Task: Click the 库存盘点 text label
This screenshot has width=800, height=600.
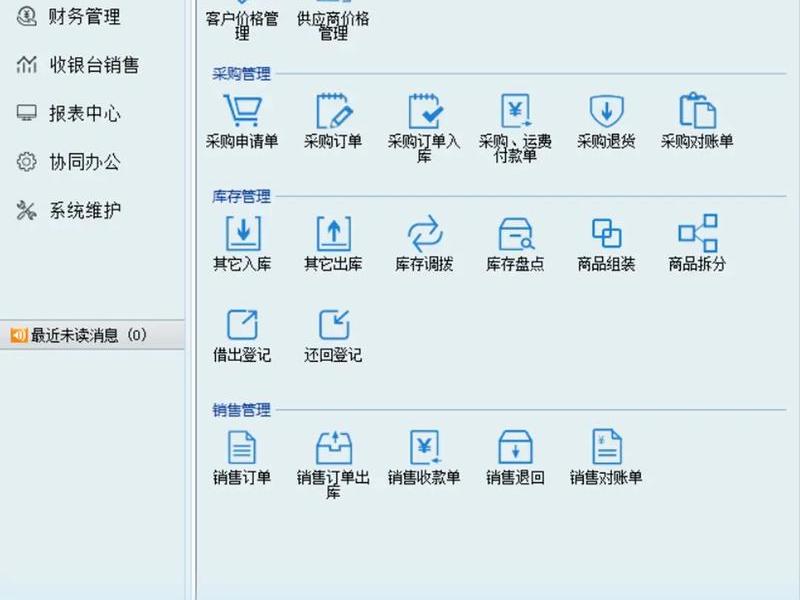Action: [515, 264]
